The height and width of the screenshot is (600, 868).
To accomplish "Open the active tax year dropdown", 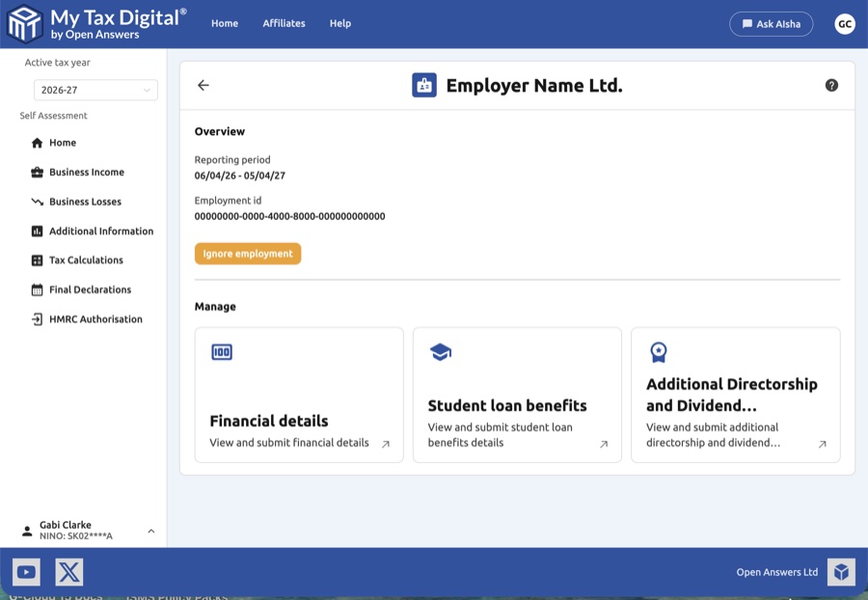I will (95, 89).
